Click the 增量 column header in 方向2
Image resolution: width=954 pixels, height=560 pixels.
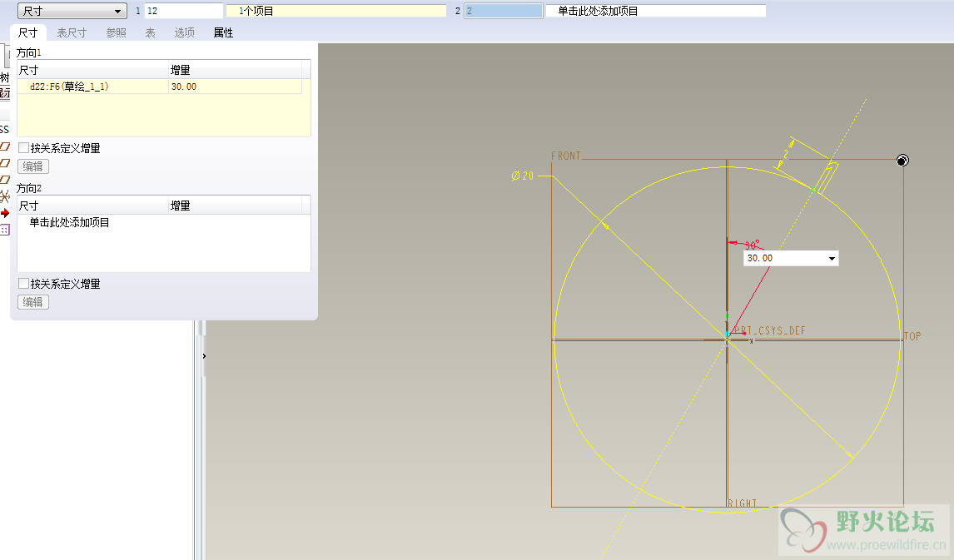click(235, 206)
